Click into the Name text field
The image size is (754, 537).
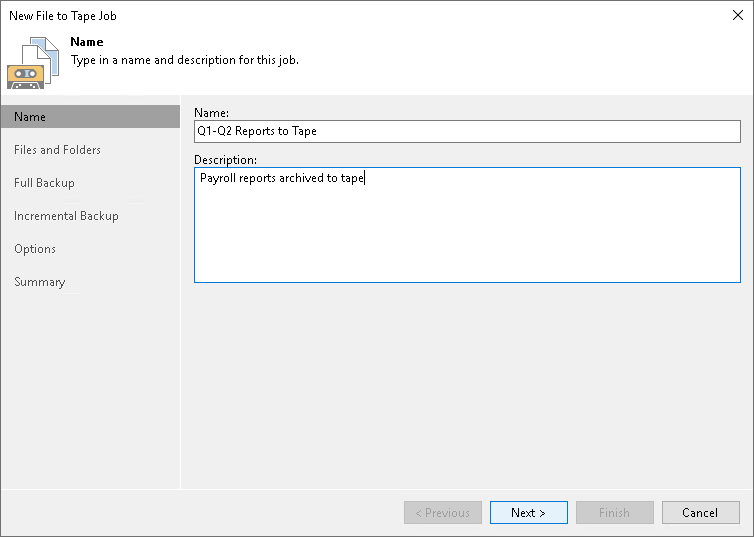tap(466, 131)
